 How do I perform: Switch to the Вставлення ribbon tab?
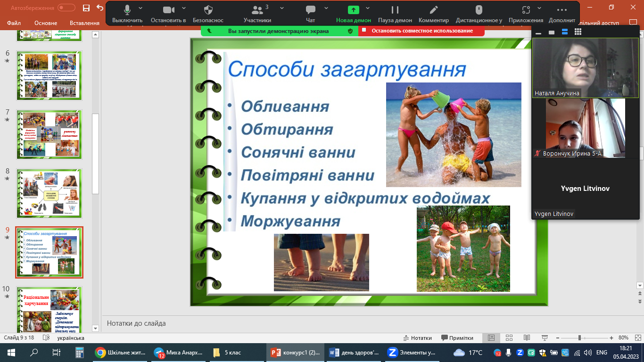coord(84,23)
